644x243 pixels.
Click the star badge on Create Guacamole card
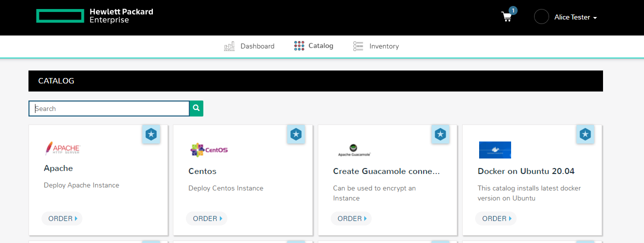coord(440,134)
